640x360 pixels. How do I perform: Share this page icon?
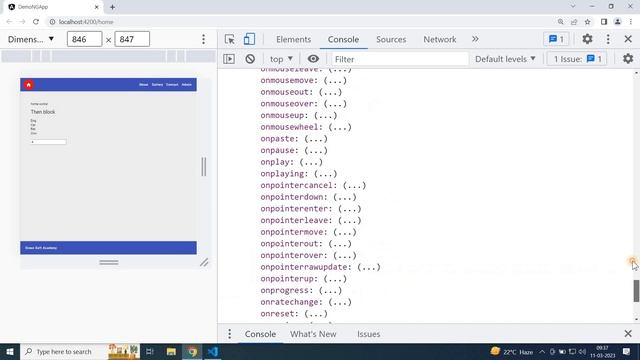point(574,22)
